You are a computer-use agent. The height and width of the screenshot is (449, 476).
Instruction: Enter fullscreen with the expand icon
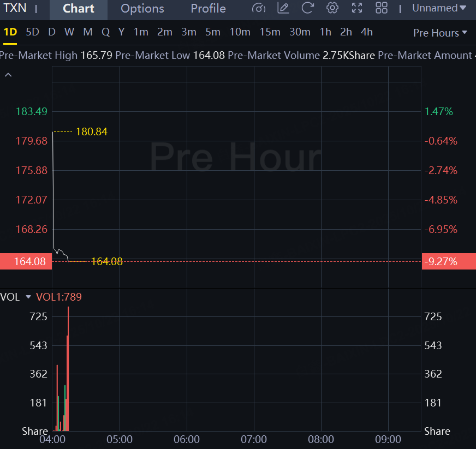click(357, 8)
